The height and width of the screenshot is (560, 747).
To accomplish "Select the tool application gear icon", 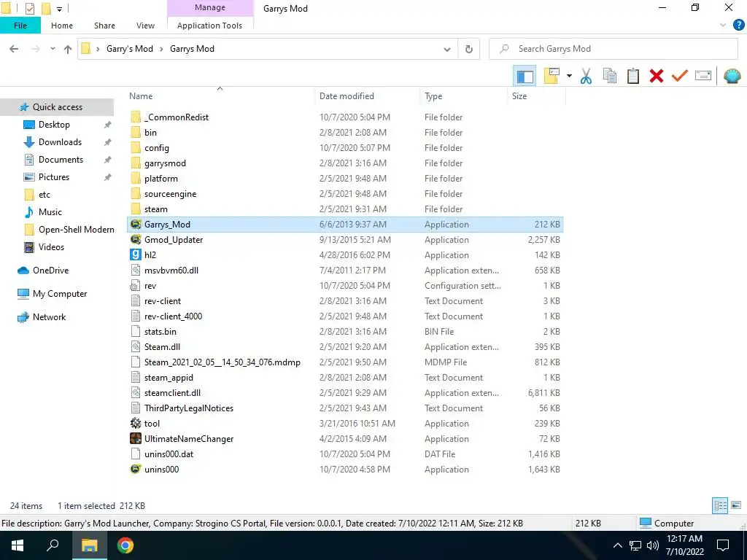I will (136, 424).
